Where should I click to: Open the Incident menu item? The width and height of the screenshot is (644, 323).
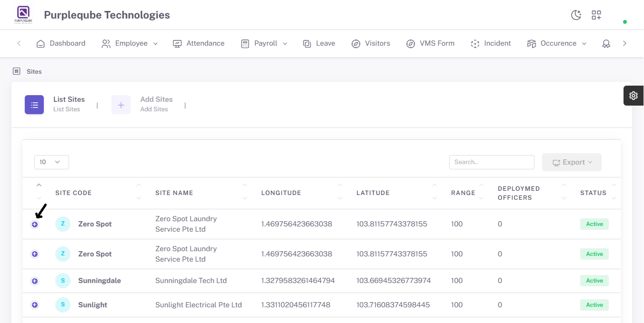tap(491, 43)
